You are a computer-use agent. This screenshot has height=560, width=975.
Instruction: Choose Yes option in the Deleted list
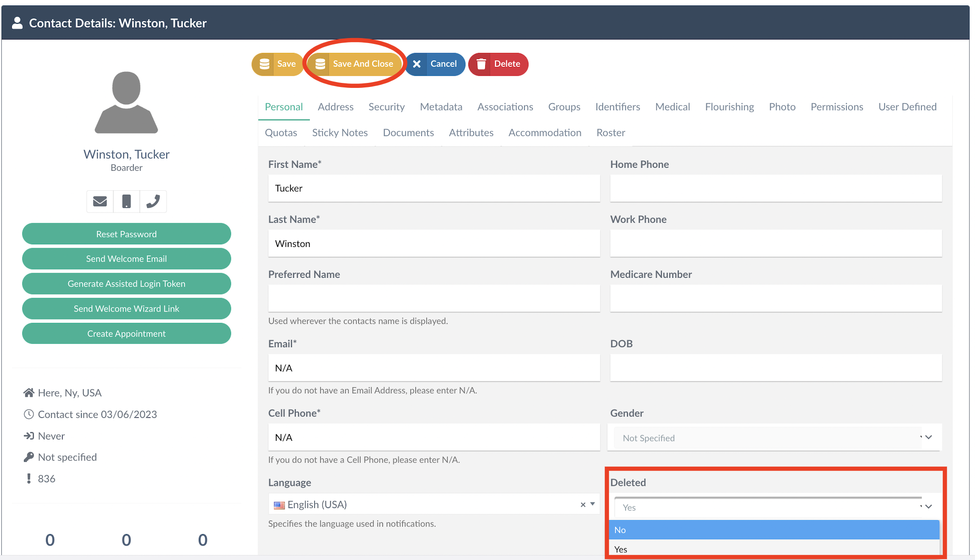click(774, 549)
